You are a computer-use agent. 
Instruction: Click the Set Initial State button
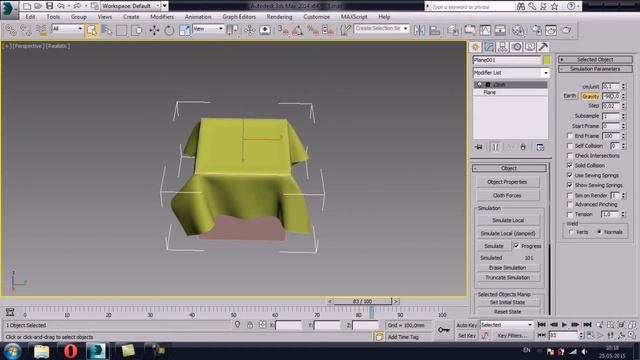tap(508, 302)
